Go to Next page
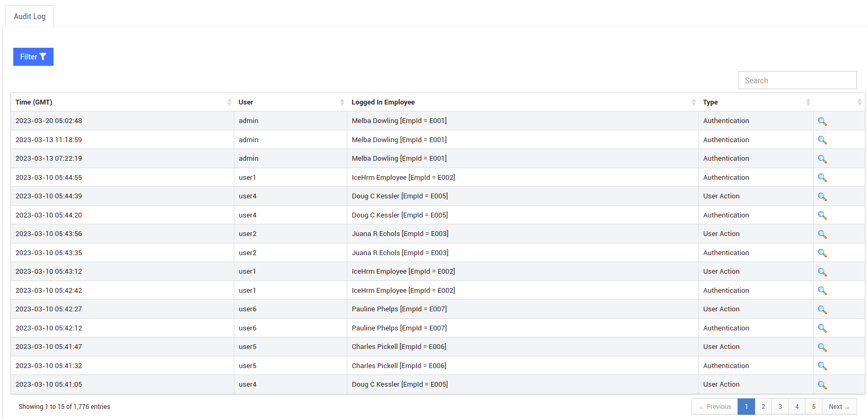This screenshot has height=419, width=868. (839, 407)
